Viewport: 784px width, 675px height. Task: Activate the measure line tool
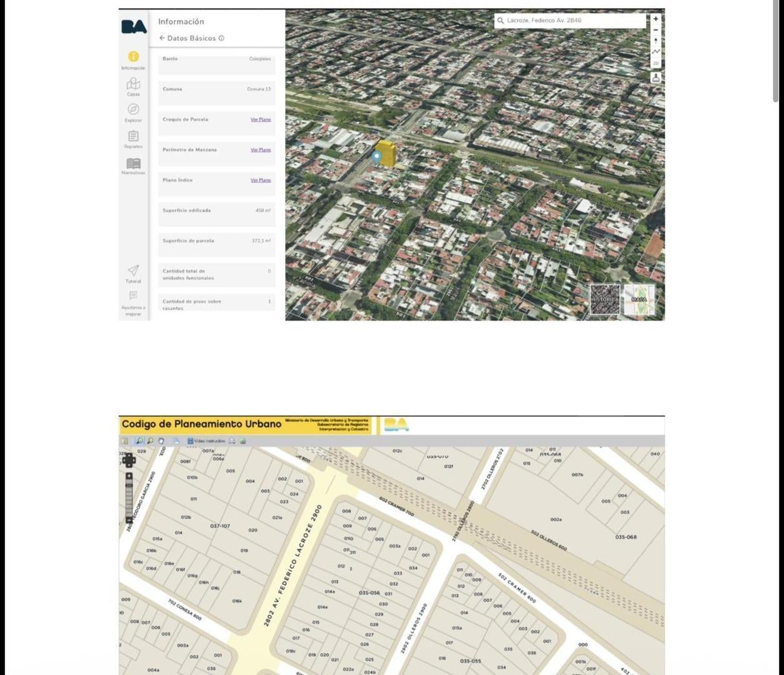click(656, 52)
